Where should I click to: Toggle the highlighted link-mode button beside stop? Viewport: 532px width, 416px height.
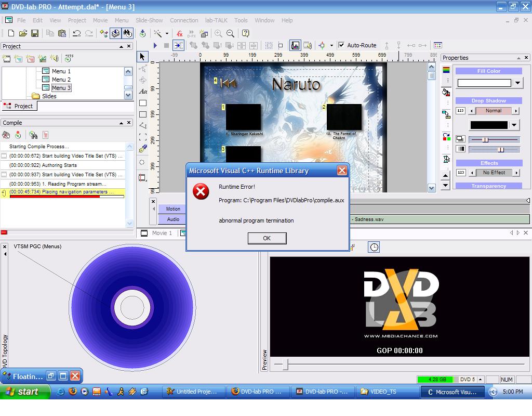(179, 45)
